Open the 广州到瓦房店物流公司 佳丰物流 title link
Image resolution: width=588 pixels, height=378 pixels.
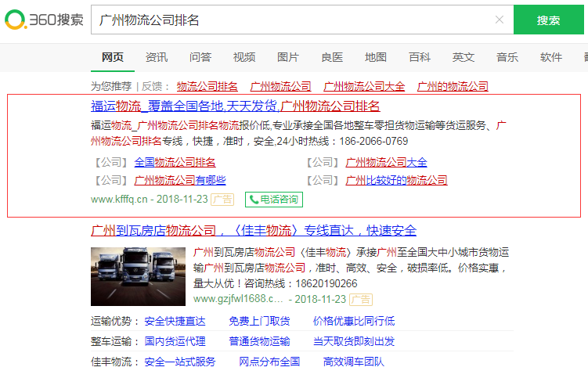[x=254, y=230]
